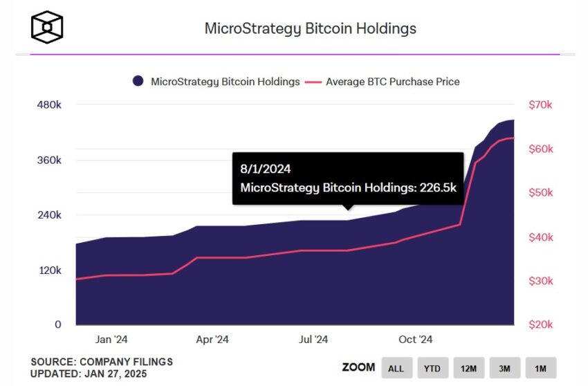Click the Oct '24 x-axis label

pos(415,340)
